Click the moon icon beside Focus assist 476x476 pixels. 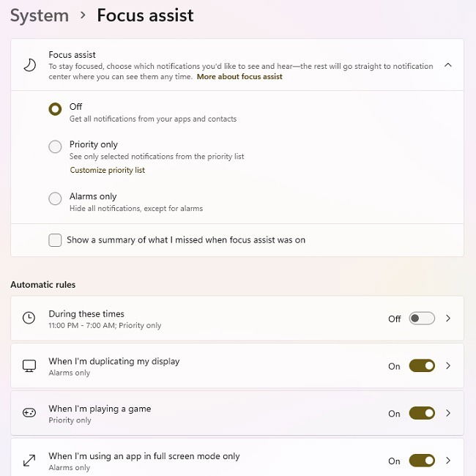30,65
